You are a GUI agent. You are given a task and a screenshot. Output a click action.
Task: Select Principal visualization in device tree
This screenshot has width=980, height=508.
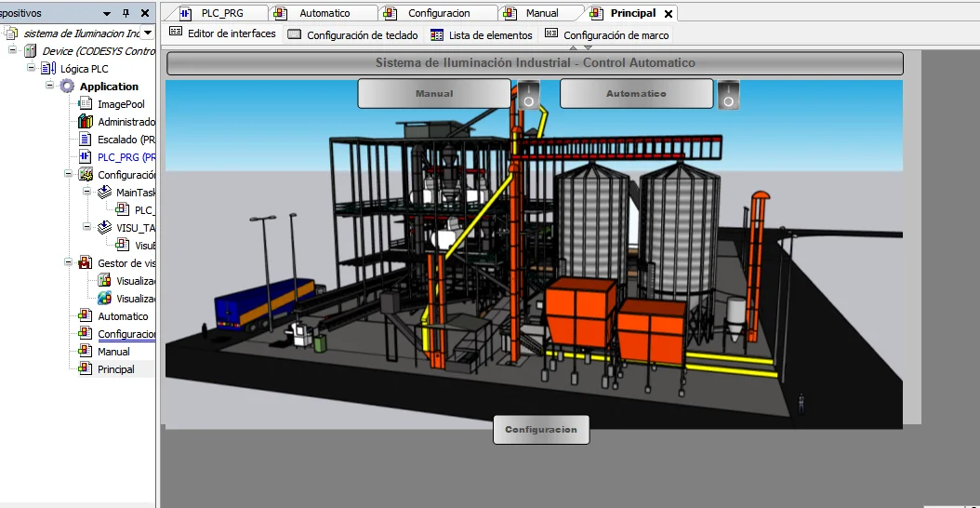(x=115, y=369)
